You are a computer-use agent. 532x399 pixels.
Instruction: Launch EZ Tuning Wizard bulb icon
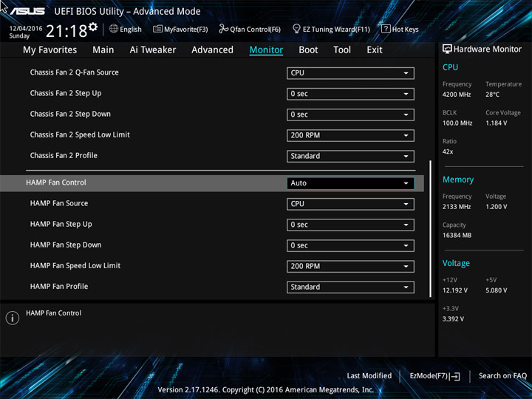click(296, 29)
